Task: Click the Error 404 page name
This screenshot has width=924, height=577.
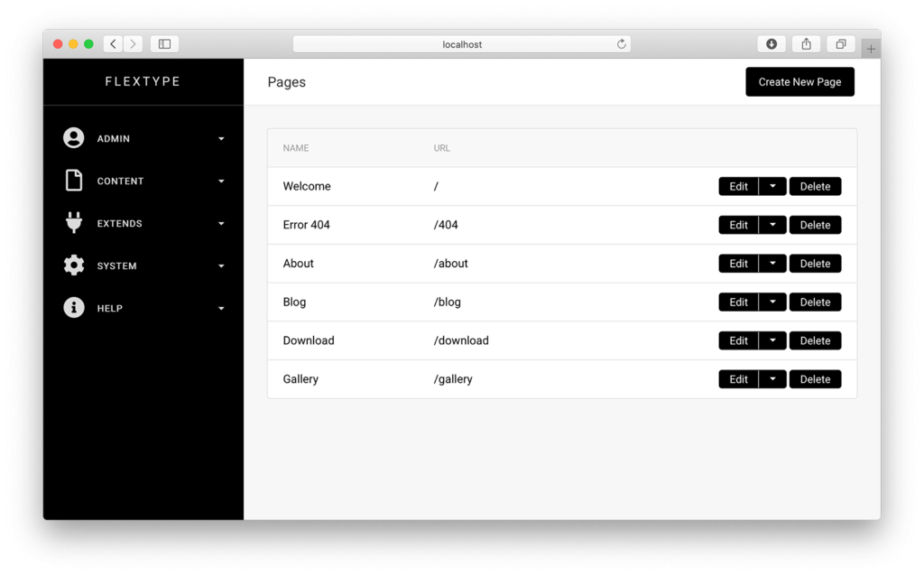Action: 307,225
